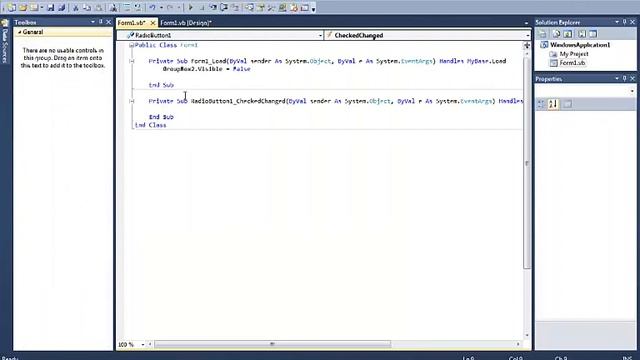
Task: Click the Solution Explorer icon in the main toolbar
Action: coord(249,8)
